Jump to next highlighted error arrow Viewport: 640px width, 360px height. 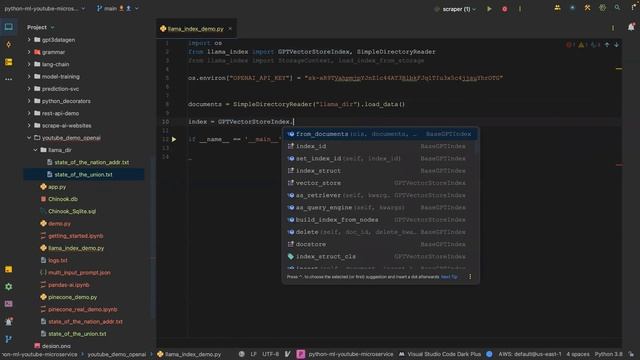click(x=616, y=44)
